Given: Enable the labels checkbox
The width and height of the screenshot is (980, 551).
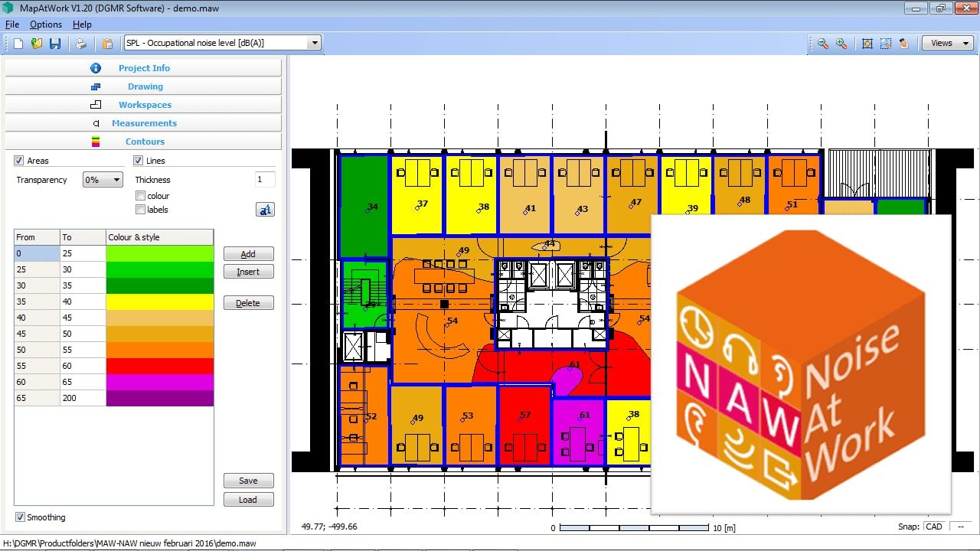Looking at the screenshot, I should [140, 210].
